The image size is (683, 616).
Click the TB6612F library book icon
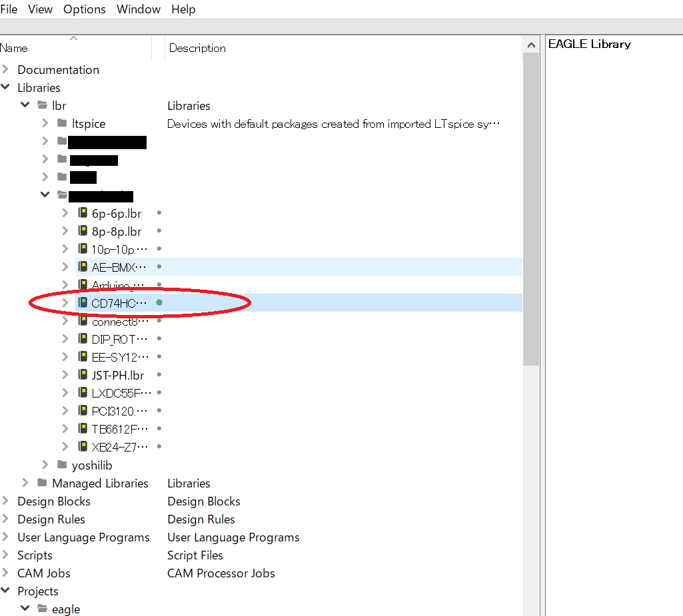click(83, 428)
